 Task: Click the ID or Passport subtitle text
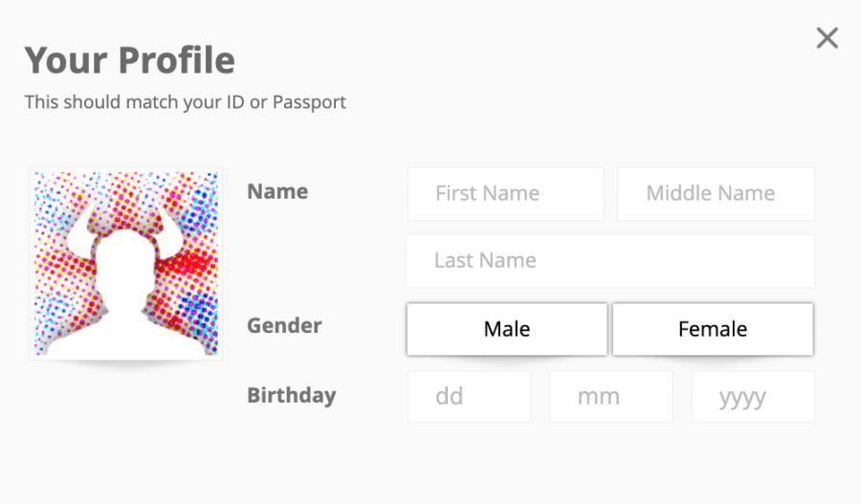tap(185, 102)
